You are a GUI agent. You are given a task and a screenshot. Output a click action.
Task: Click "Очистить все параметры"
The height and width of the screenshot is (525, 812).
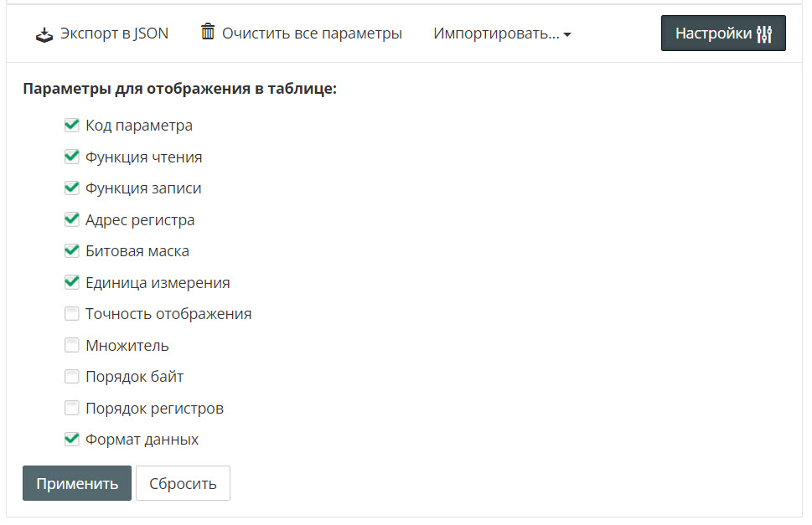tap(310, 33)
